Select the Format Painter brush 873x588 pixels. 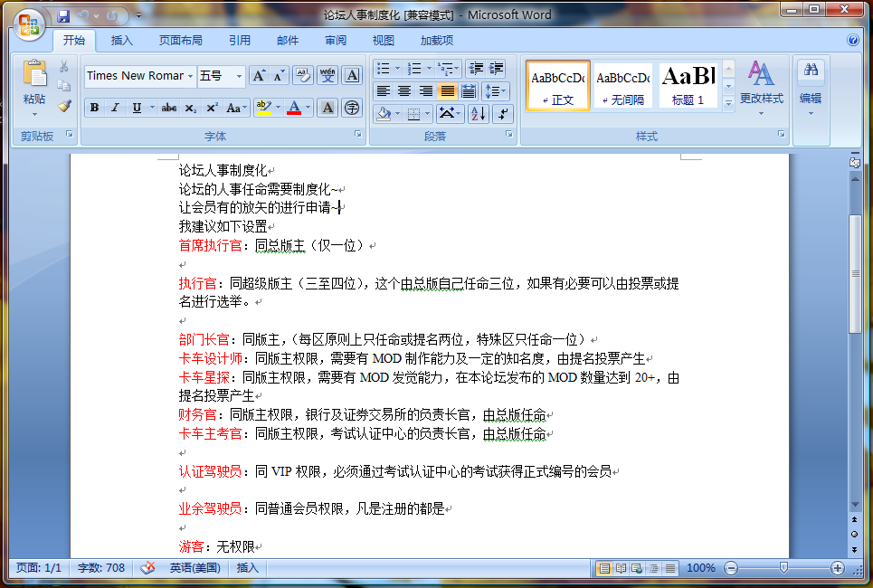(64, 105)
